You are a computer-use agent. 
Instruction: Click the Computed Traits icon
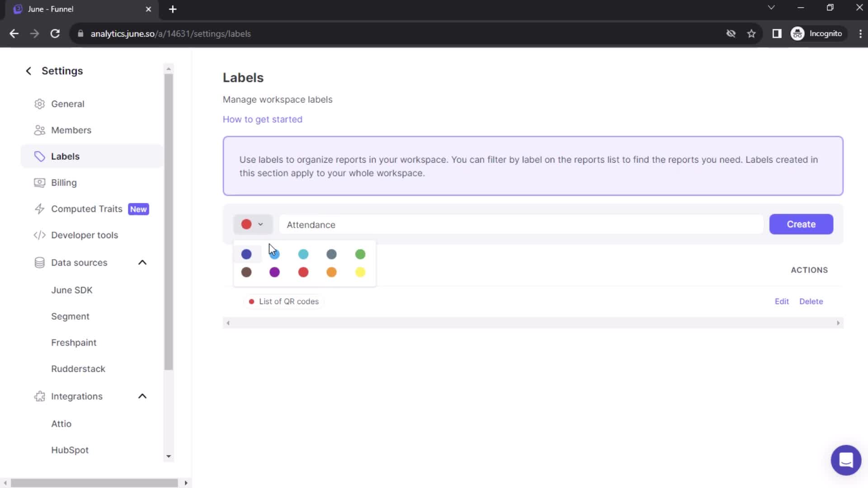[40, 209]
